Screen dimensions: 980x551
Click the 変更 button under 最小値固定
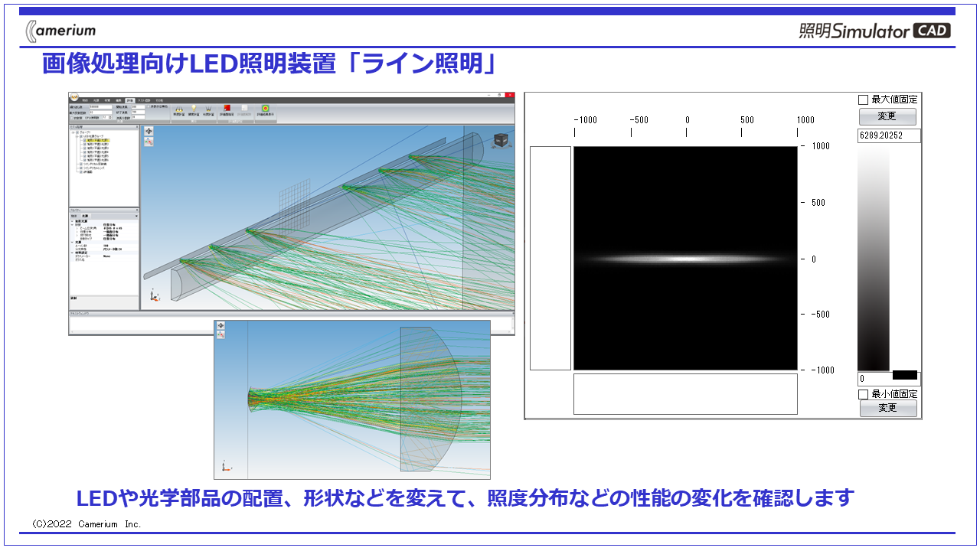coord(887,408)
